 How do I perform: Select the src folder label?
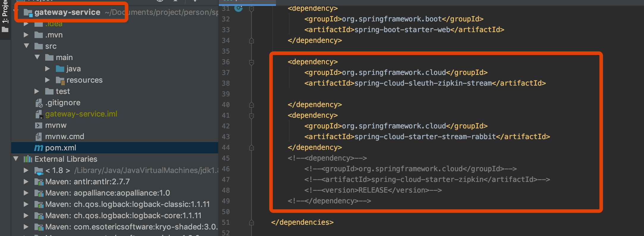click(x=51, y=46)
